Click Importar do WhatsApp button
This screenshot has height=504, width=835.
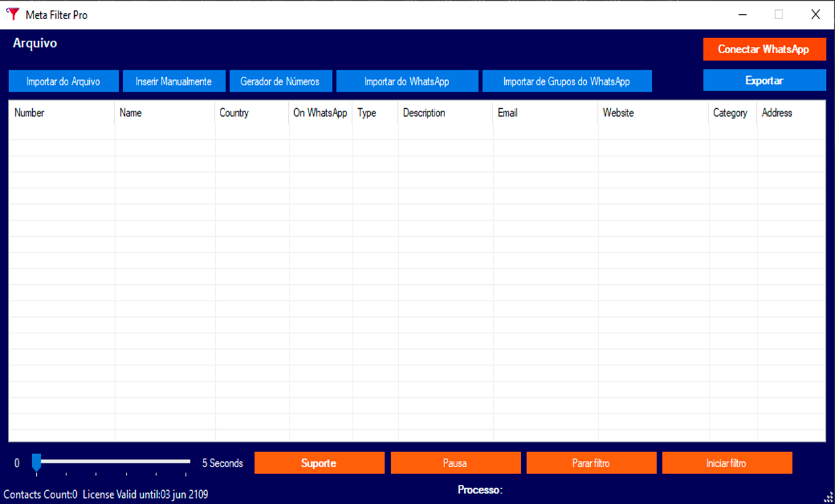pos(407,81)
